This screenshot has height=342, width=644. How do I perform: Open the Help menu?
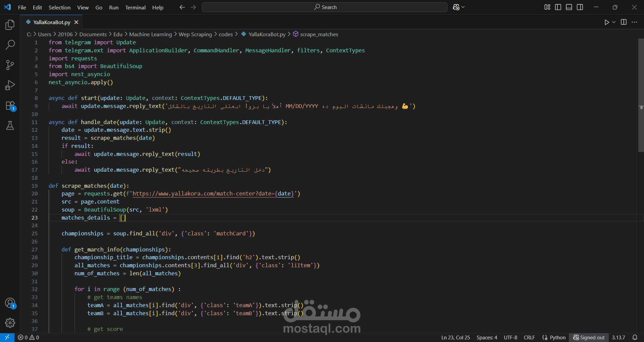click(158, 7)
